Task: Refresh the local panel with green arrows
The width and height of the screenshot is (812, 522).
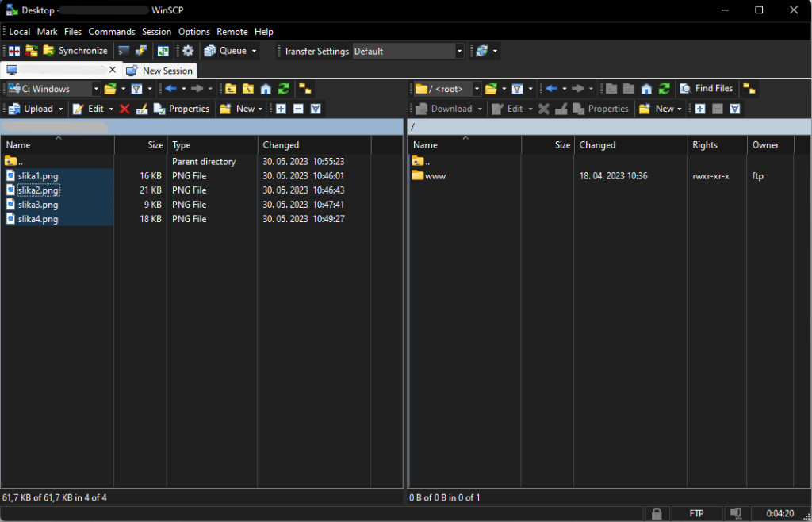Action: 283,89
